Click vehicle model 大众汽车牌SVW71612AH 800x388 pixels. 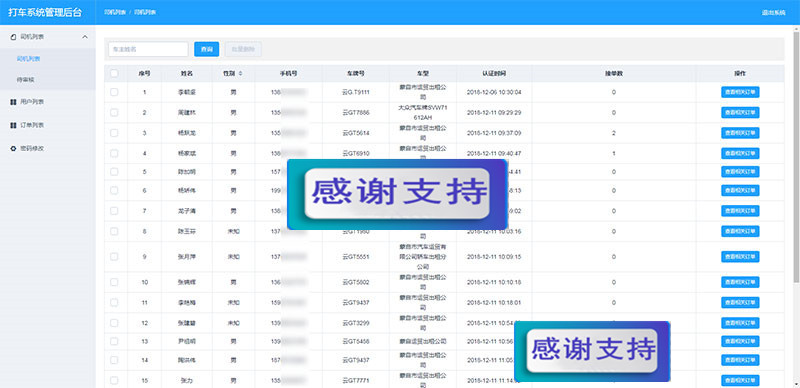[x=422, y=112]
